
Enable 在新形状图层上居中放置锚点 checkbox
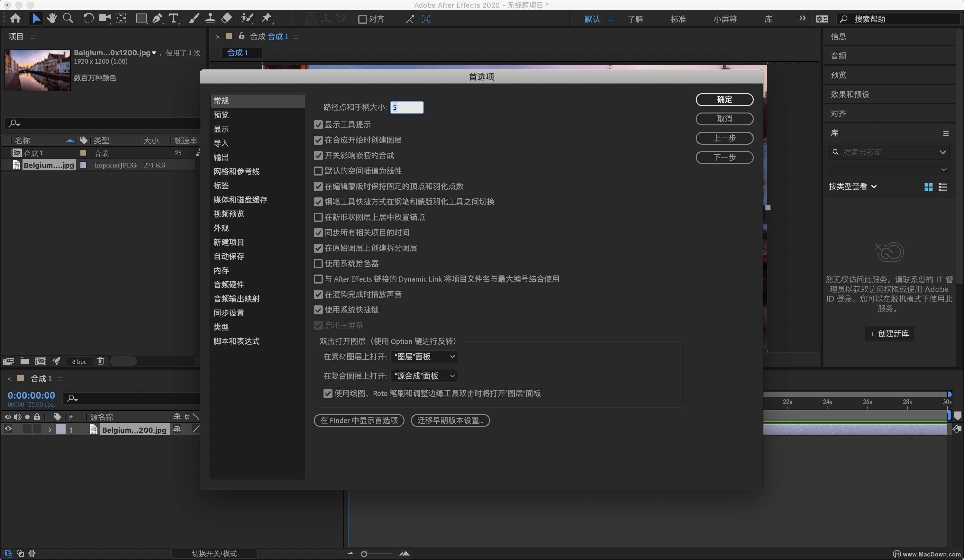318,217
